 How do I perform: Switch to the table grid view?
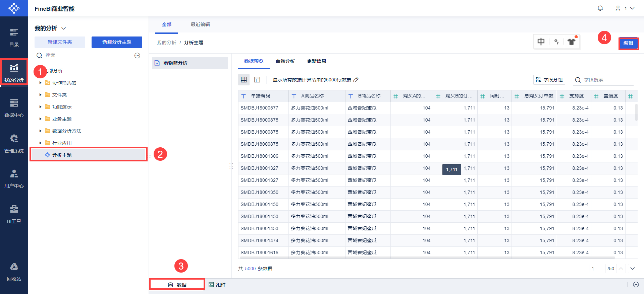244,80
